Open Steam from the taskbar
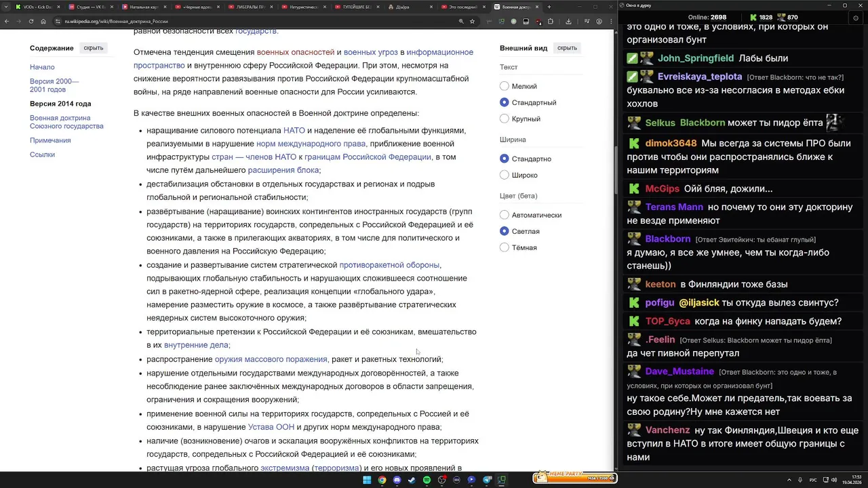The height and width of the screenshot is (488, 868). click(412, 480)
